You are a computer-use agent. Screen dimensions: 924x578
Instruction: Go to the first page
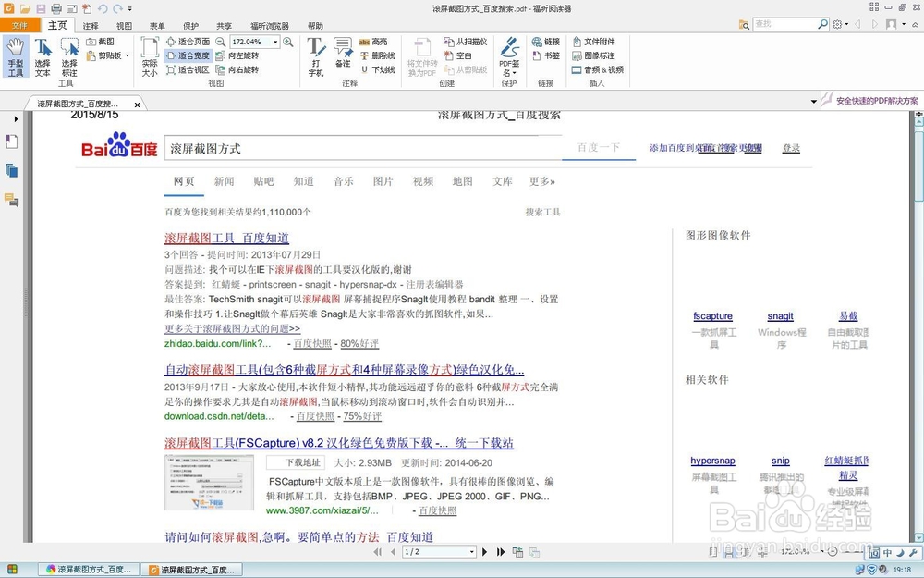coord(377,552)
